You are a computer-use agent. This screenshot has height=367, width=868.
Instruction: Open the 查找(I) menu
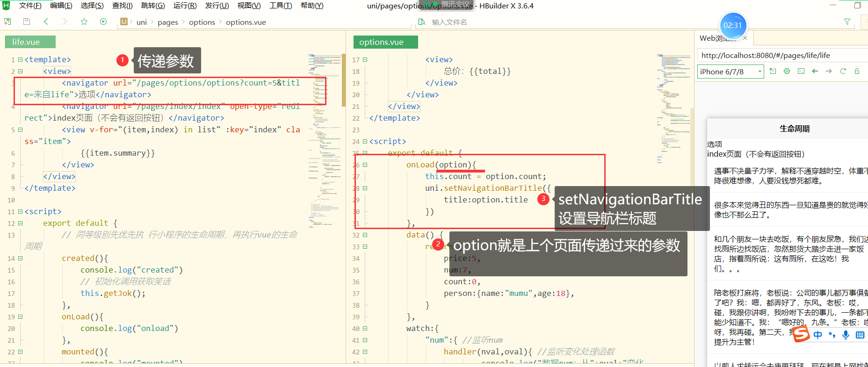click(x=123, y=6)
